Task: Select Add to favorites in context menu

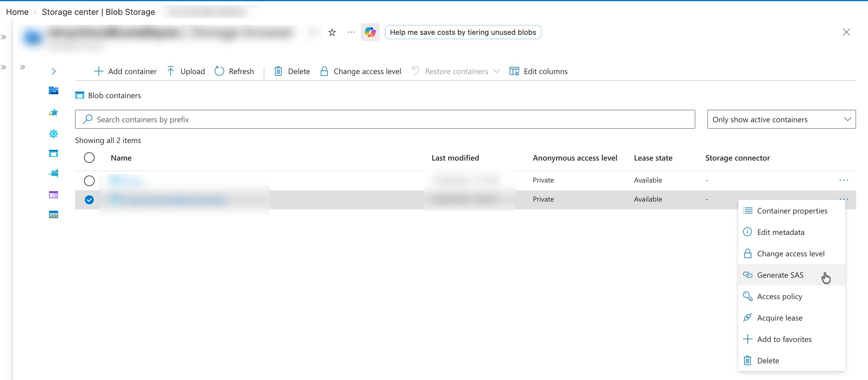Action: coord(791,339)
